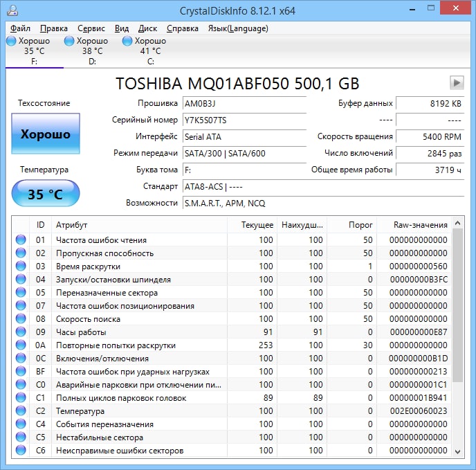Select the 38 °C D: drive tab
476x470 pixels.
92,51
